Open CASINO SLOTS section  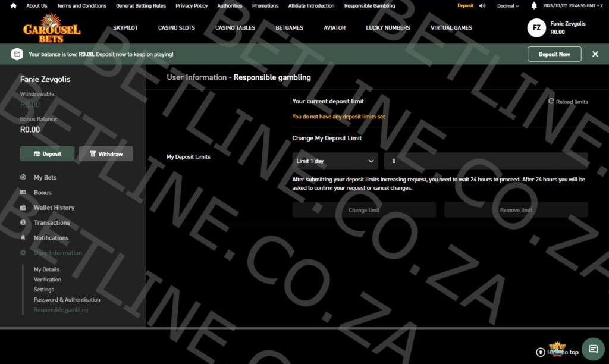coord(176,28)
